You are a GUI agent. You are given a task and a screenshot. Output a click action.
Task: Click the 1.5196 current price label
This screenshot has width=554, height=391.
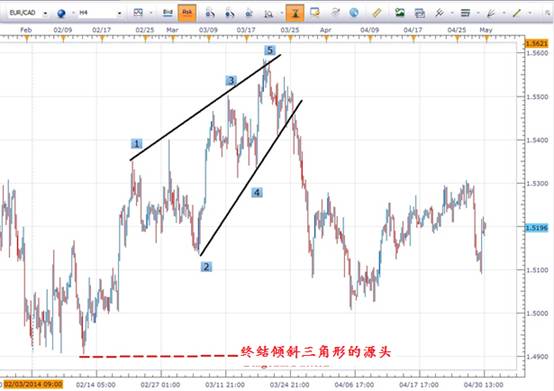536,228
